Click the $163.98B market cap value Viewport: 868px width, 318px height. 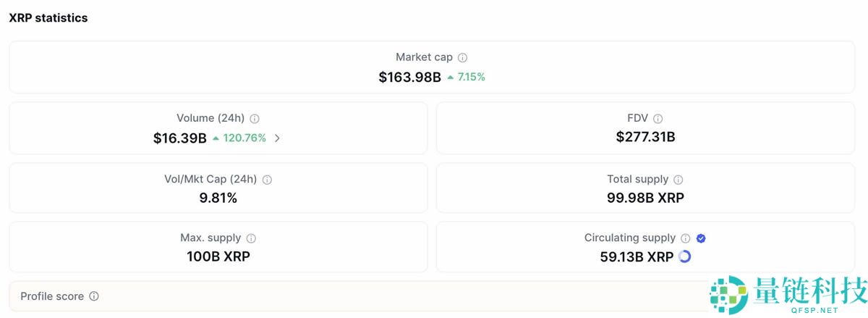point(409,77)
